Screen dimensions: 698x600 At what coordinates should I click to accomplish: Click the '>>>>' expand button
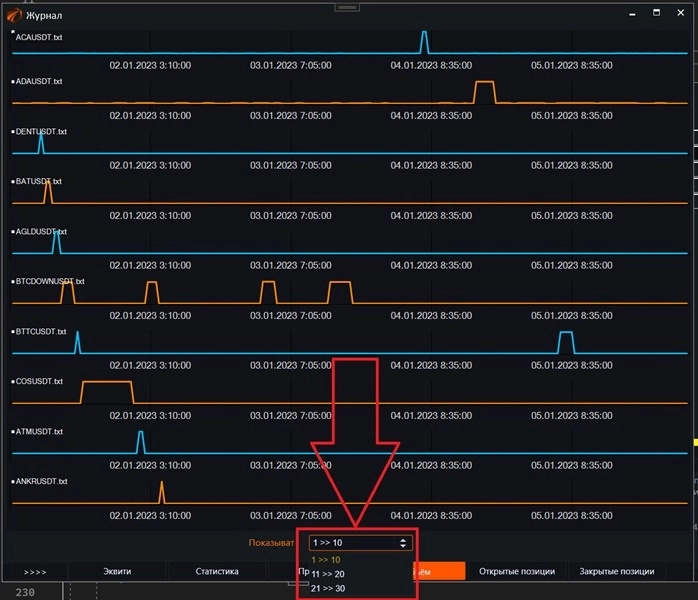(35, 571)
